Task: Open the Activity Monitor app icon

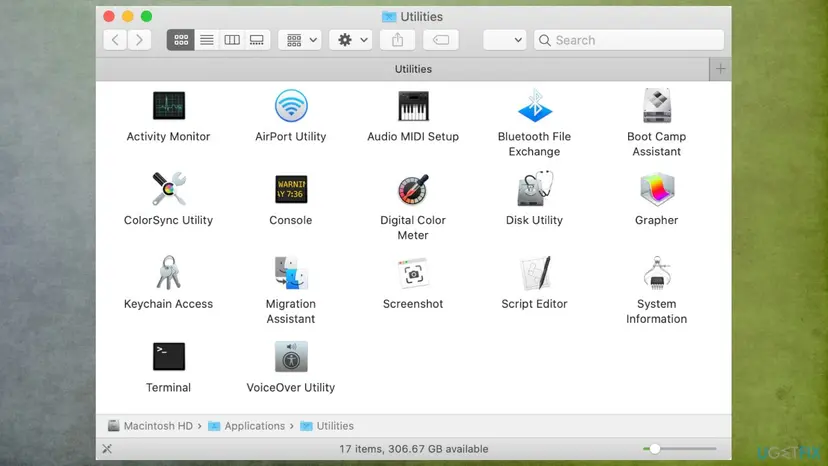Action: coord(168,106)
